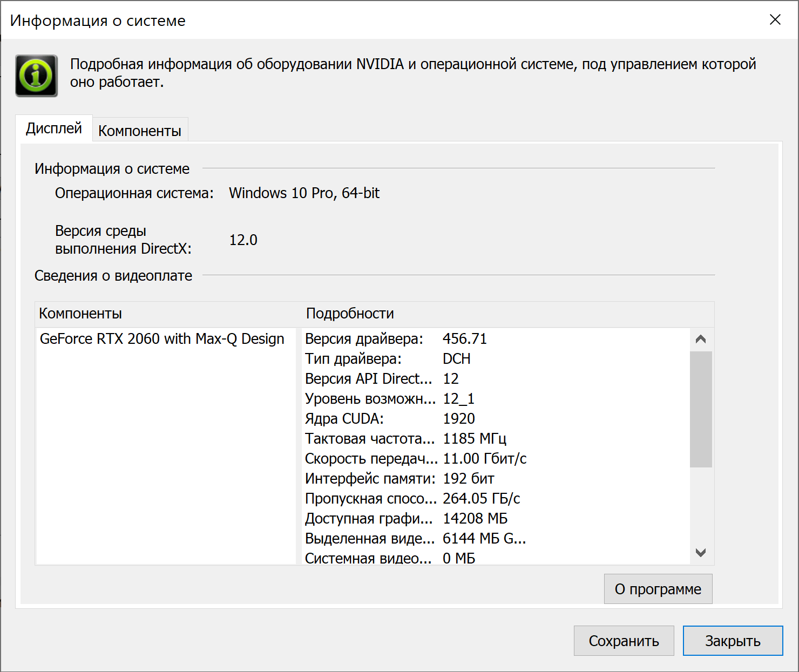Select the Версия драйвера row

(496, 339)
